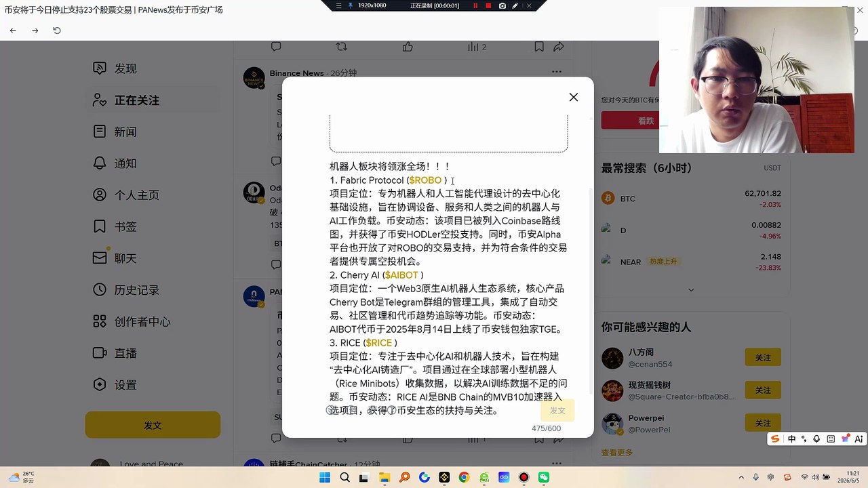The height and width of the screenshot is (488, 868).
Task: Go forward with the browser forward arrow
Action: [x=35, y=30]
